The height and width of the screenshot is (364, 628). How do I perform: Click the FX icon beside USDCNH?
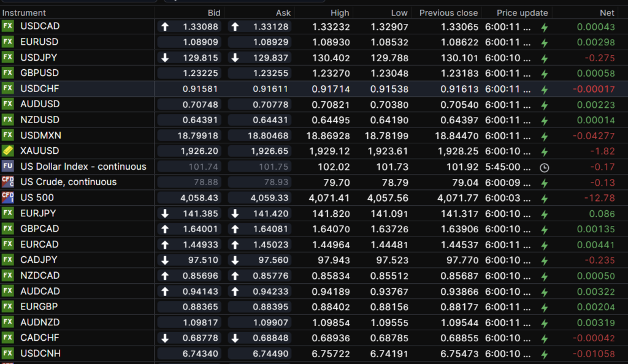(x=7, y=354)
